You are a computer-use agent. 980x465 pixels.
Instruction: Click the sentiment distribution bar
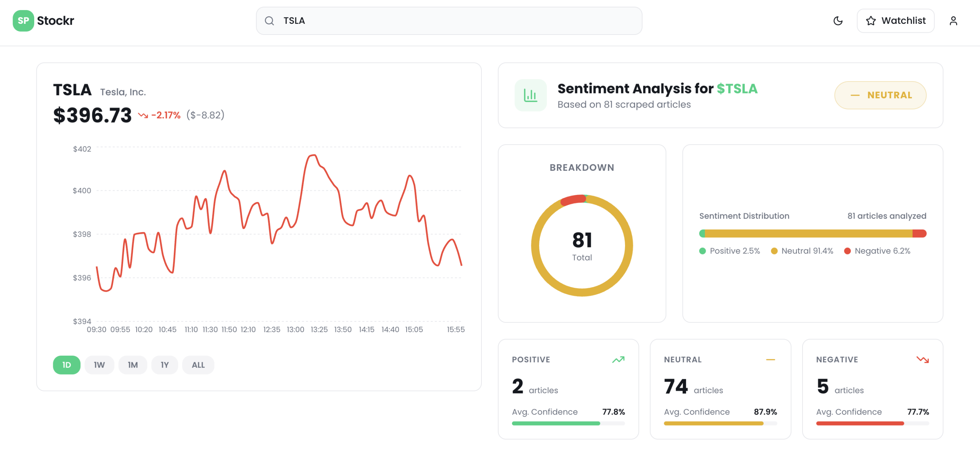(x=812, y=234)
